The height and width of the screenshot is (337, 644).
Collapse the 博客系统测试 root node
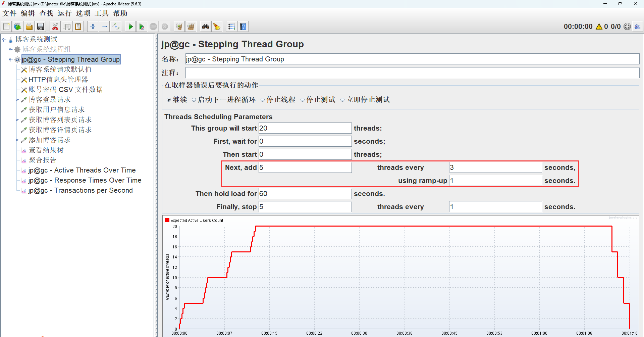click(x=4, y=40)
